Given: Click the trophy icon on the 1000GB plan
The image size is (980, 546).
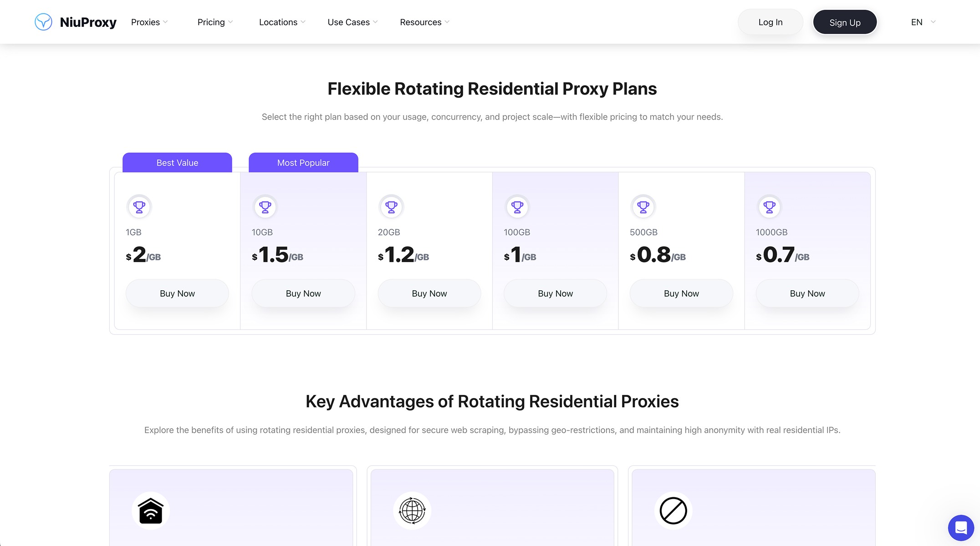Looking at the screenshot, I should click(769, 207).
